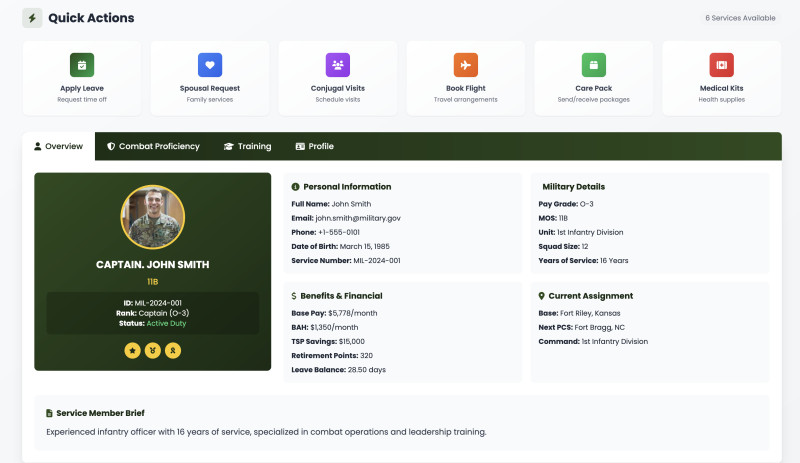
Task: Click the Quick Actions lightning bolt icon
Action: click(32, 18)
